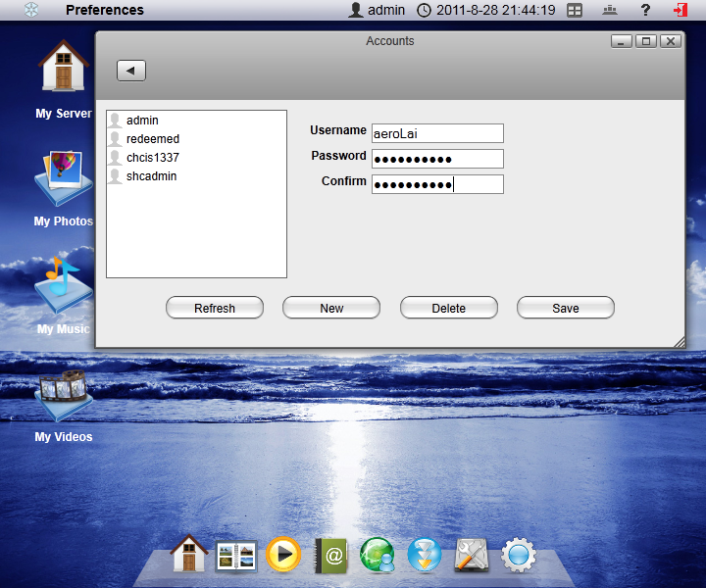Open the gear settings dock icon

[x=519, y=556]
